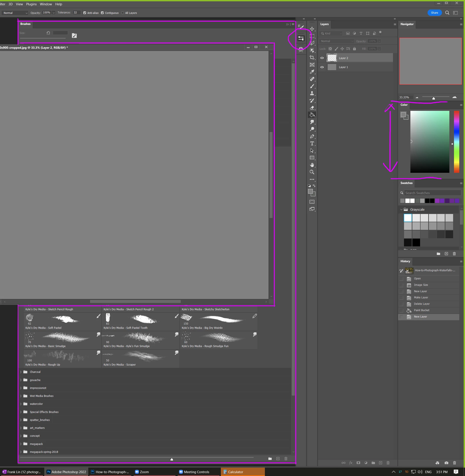Expand the watercolor brush folder
Image resolution: width=465 pixels, height=476 pixels.
coord(21,404)
